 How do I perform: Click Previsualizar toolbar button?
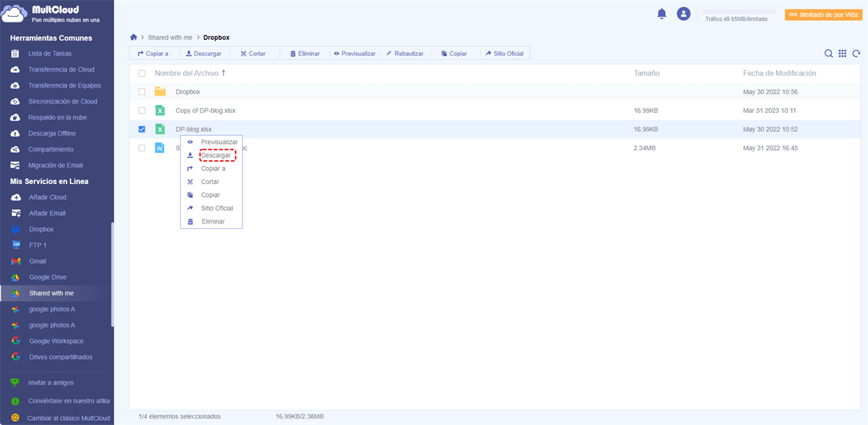(354, 54)
